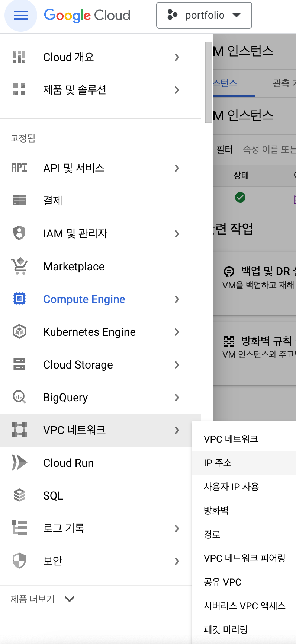
Task: Click the green running status checkmark
Action: point(240,197)
